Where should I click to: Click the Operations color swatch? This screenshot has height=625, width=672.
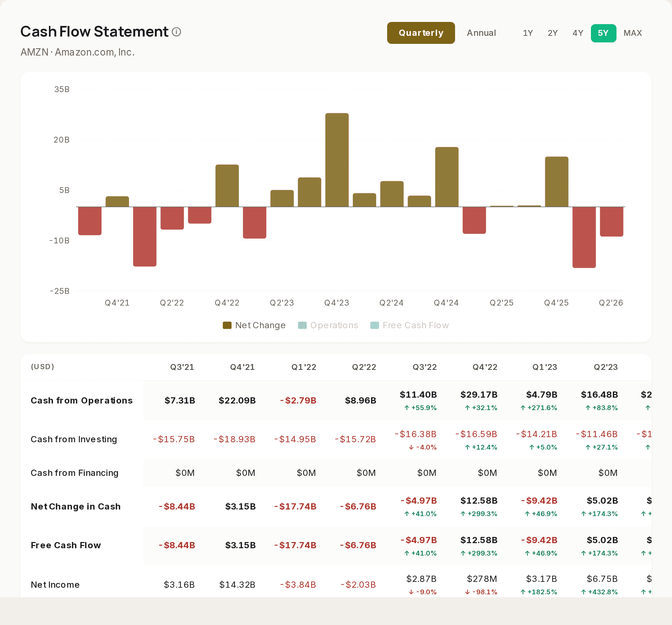(x=302, y=325)
